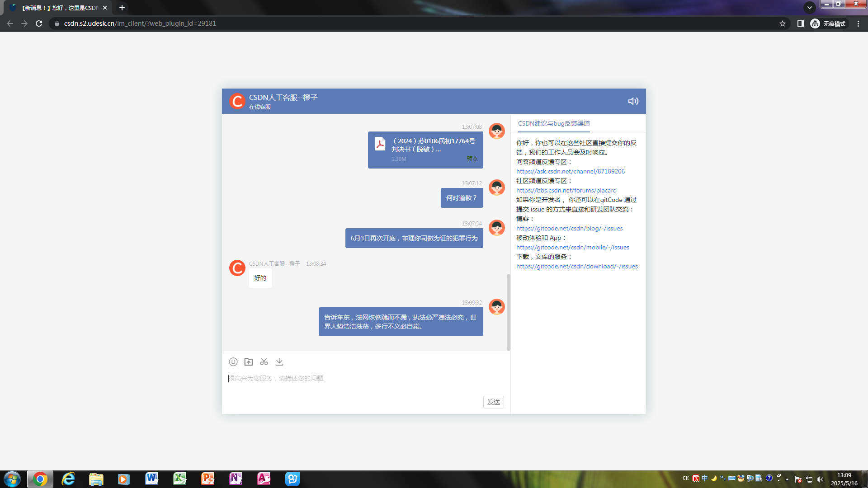This screenshot has width=868, height=488.
Task: Launch Microsoft Access from the taskbar
Action: [x=264, y=479]
